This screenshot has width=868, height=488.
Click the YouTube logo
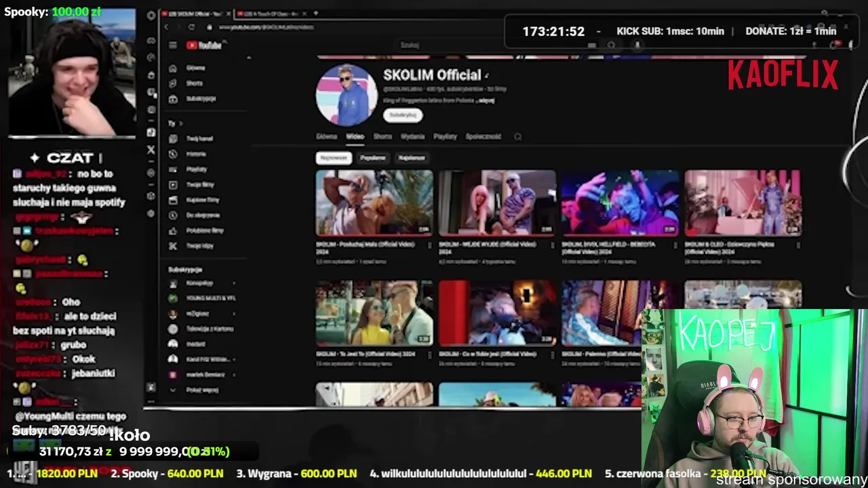tap(204, 45)
